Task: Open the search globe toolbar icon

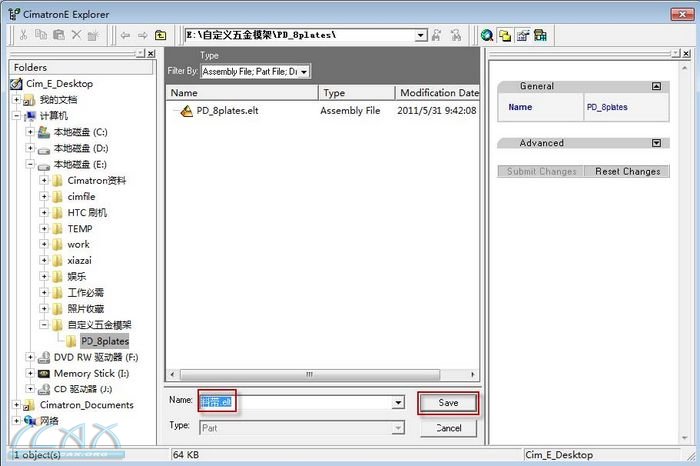Action: [487, 35]
